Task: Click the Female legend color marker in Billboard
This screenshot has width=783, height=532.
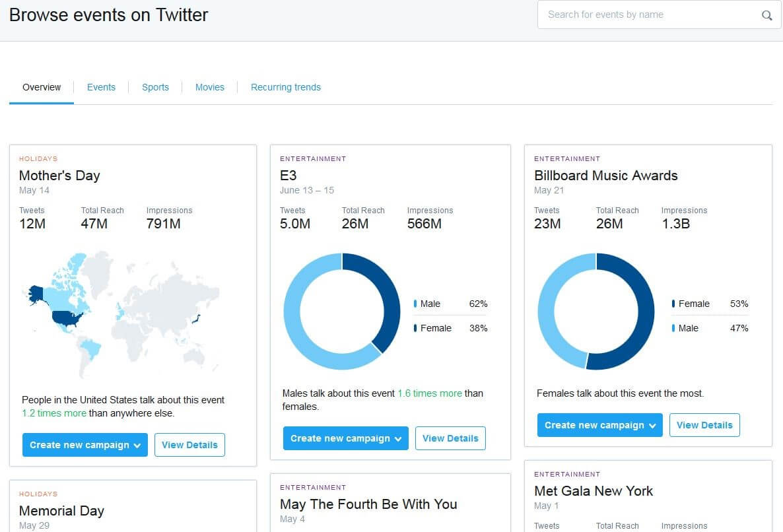Action: (673, 304)
